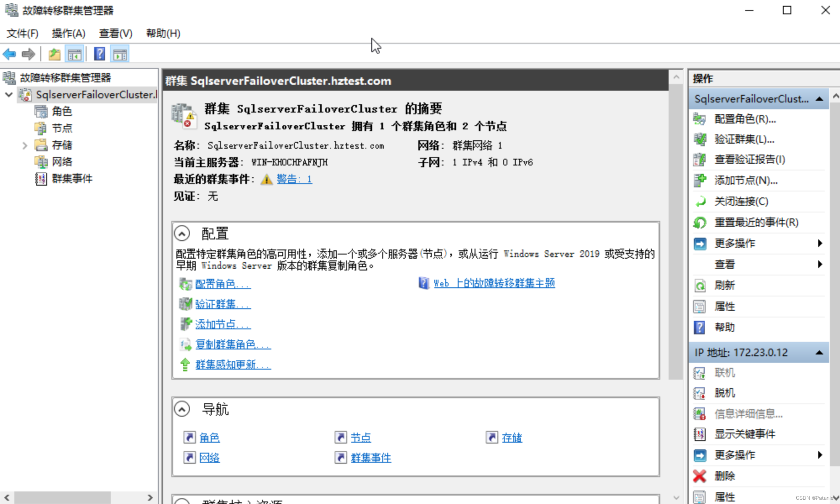This screenshot has height=504, width=840.
Task: Open the 警告: 1 cluster events link
Action: [x=294, y=179]
